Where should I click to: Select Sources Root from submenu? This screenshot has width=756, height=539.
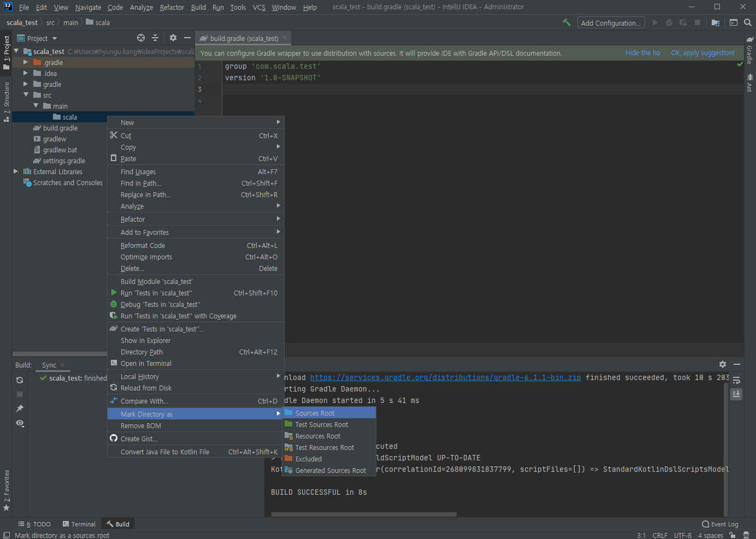(315, 413)
